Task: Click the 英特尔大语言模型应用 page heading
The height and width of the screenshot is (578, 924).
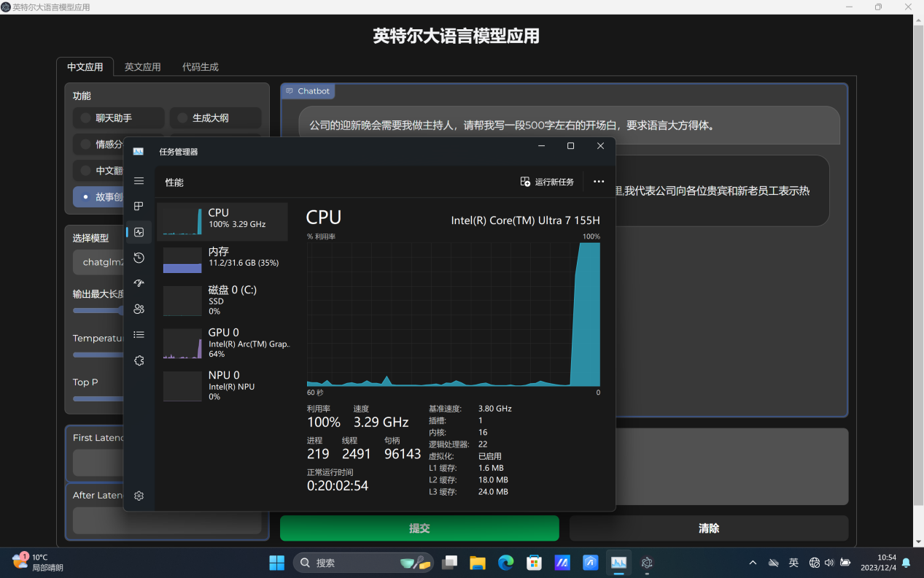Action: 457,36
